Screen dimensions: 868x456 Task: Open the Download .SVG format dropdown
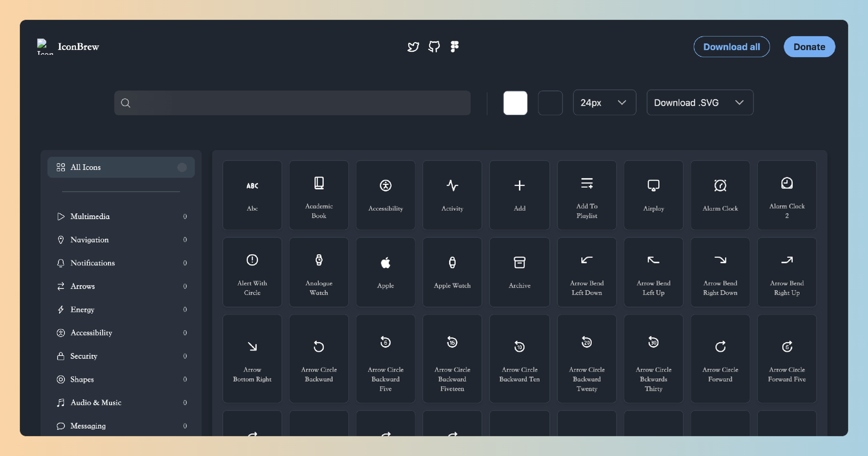tap(700, 102)
